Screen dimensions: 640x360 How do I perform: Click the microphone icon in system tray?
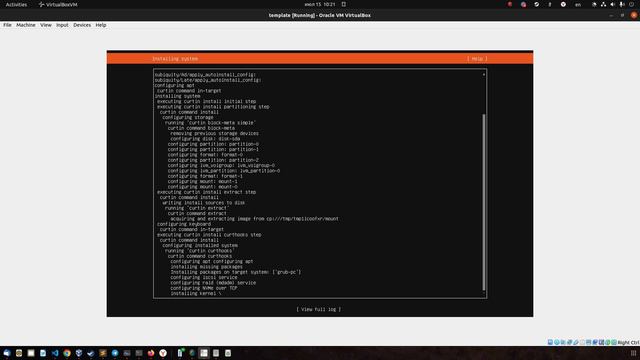pyautogui.click(x=622, y=4)
